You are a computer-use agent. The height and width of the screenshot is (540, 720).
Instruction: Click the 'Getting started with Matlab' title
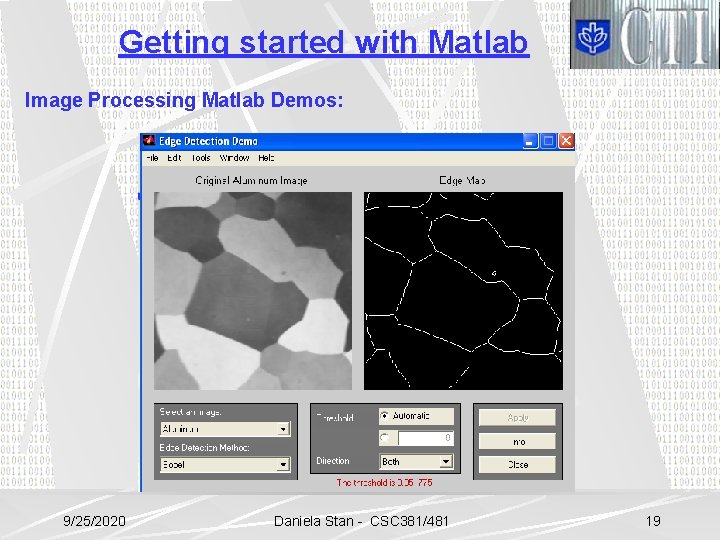(324, 42)
